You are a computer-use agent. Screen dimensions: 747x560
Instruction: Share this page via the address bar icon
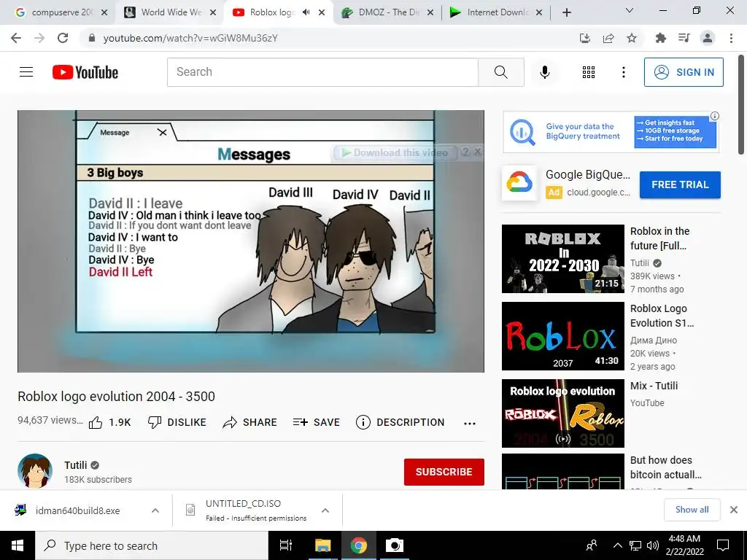click(608, 38)
